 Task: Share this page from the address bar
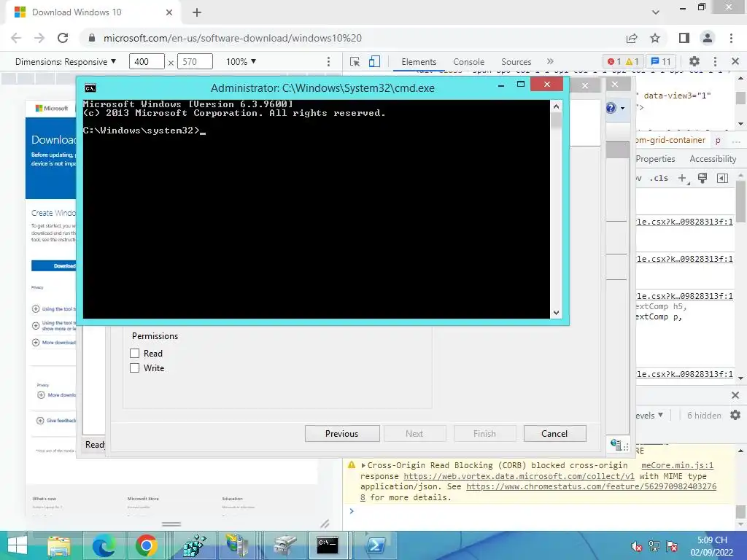[x=632, y=38]
